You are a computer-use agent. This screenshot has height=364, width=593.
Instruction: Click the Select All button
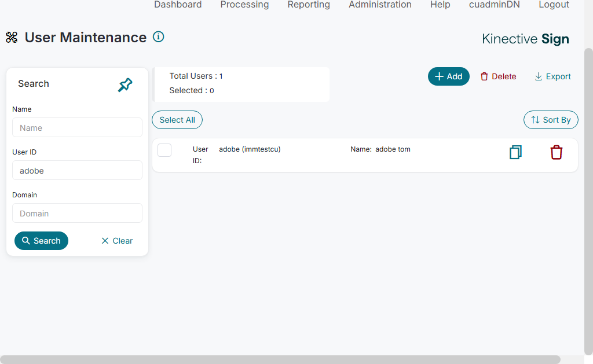point(177,120)
